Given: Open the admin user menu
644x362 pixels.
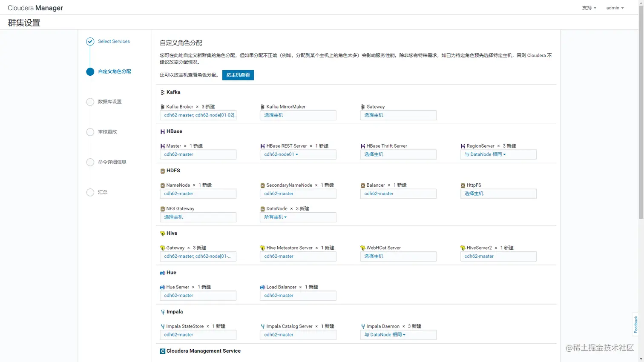Looking at the screenshot, I should pos(615,8).
